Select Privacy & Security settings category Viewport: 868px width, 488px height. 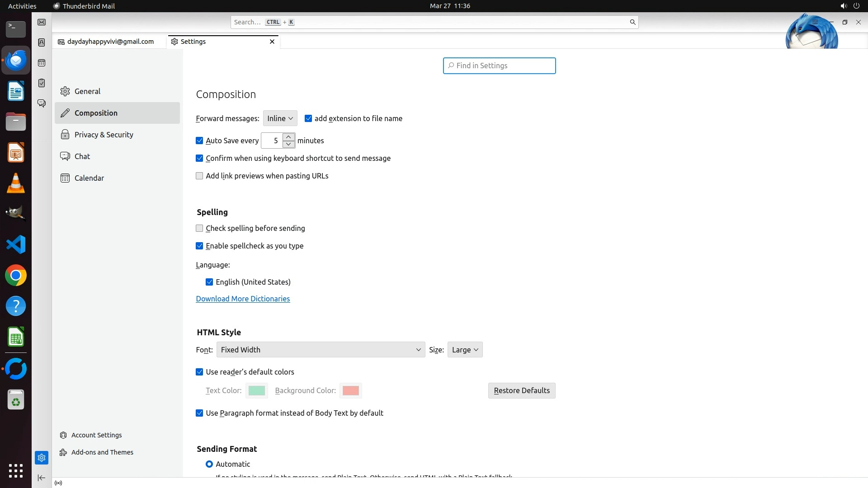click(x=104, y=135)
